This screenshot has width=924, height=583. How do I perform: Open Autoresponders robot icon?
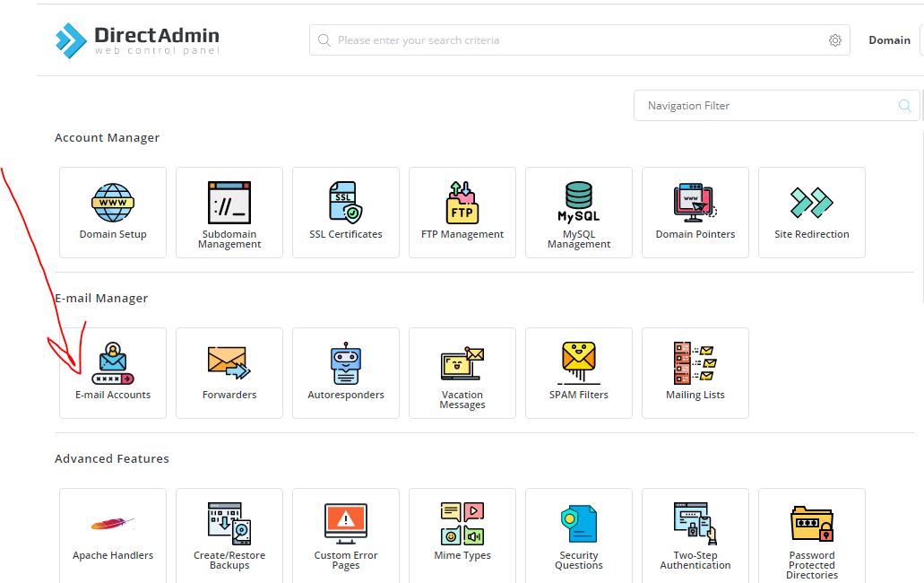click(x=346, y=364)
